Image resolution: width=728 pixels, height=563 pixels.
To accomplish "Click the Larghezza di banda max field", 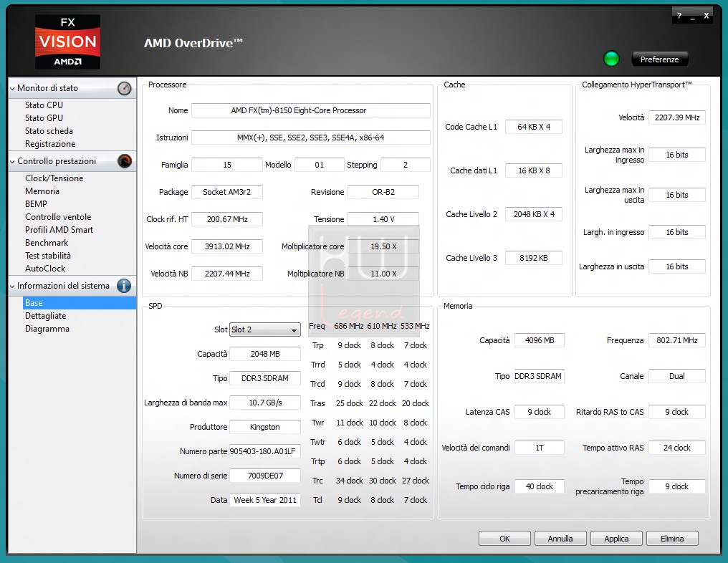I will [x=265, y=403].
